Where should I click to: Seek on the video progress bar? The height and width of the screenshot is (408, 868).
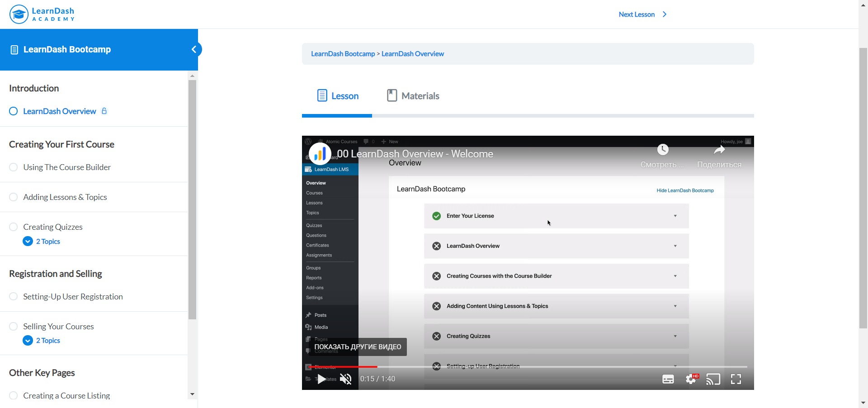pyautogui.click(x=528, y=367)
